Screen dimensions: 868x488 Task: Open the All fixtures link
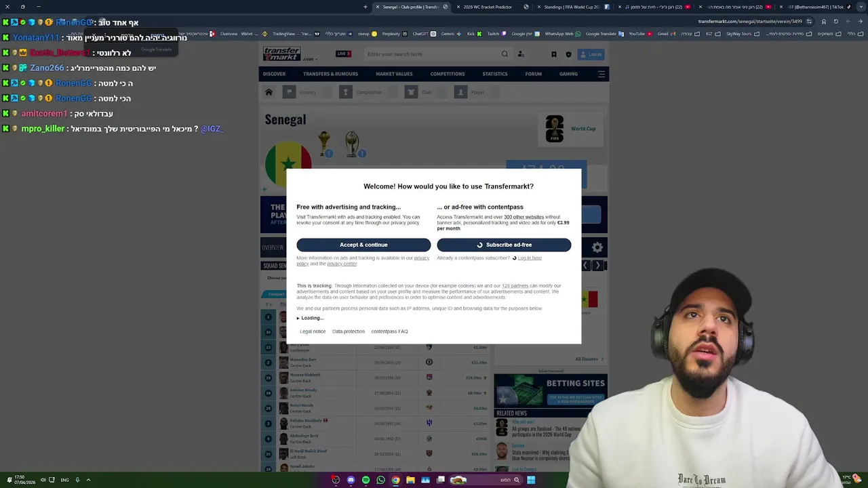tap(589, 359)
